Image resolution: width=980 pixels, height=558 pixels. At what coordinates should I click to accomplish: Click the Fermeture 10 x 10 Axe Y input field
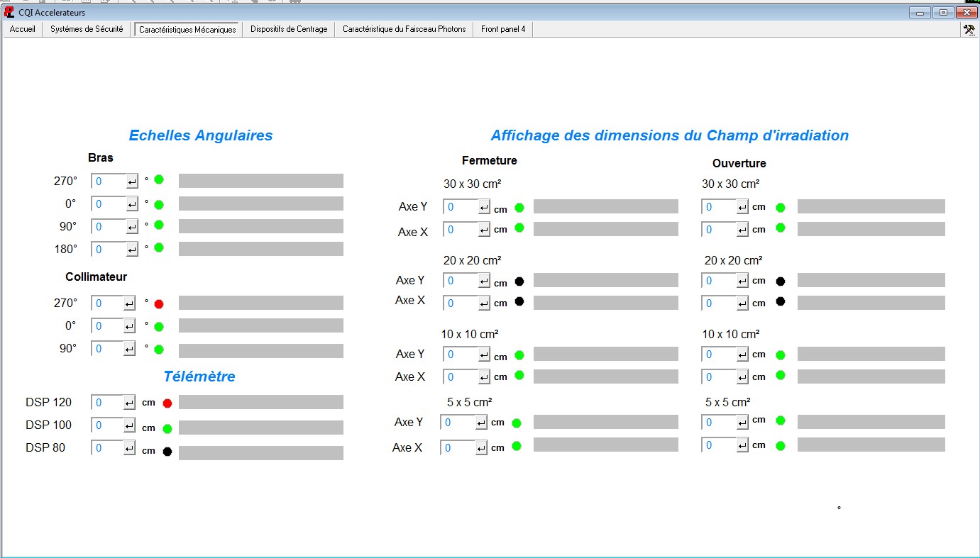(x=461, y=355)
